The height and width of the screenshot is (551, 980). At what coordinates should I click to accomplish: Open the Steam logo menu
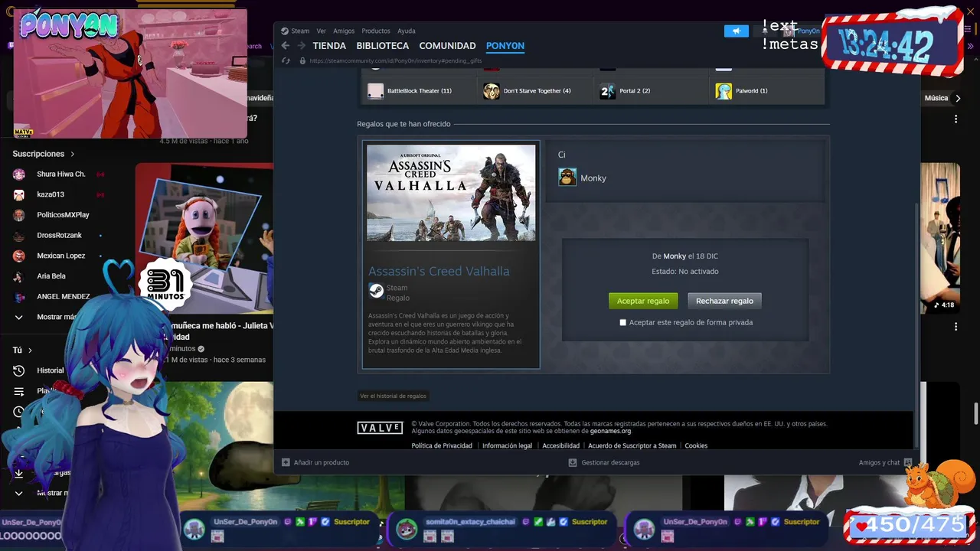(295, 31)
